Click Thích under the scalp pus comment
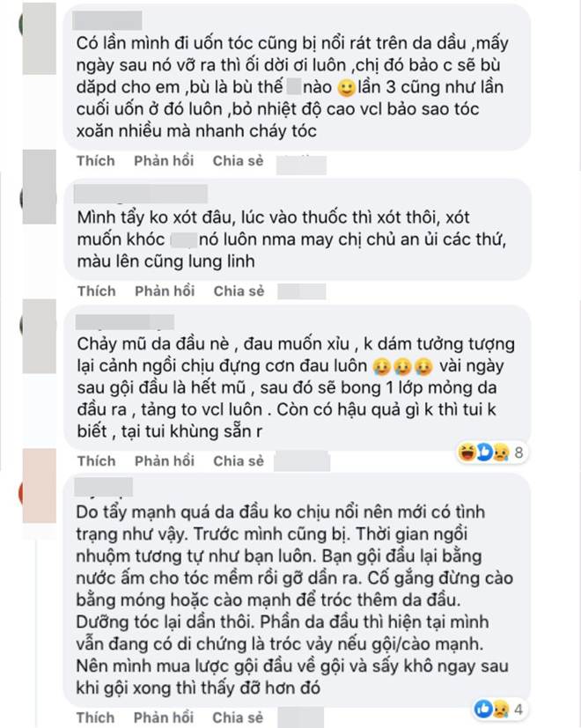 coord(97,461)
